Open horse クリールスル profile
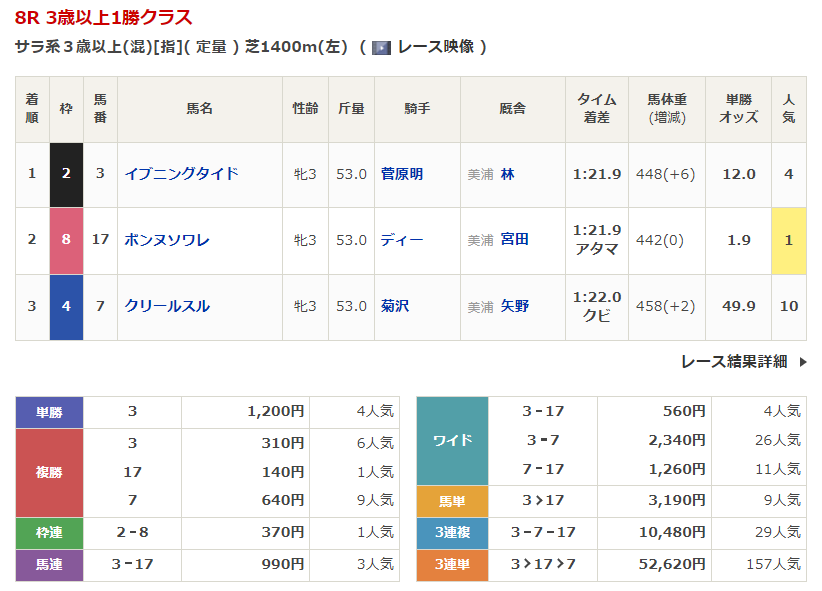 pyautogui.click(x=167, y=306)
